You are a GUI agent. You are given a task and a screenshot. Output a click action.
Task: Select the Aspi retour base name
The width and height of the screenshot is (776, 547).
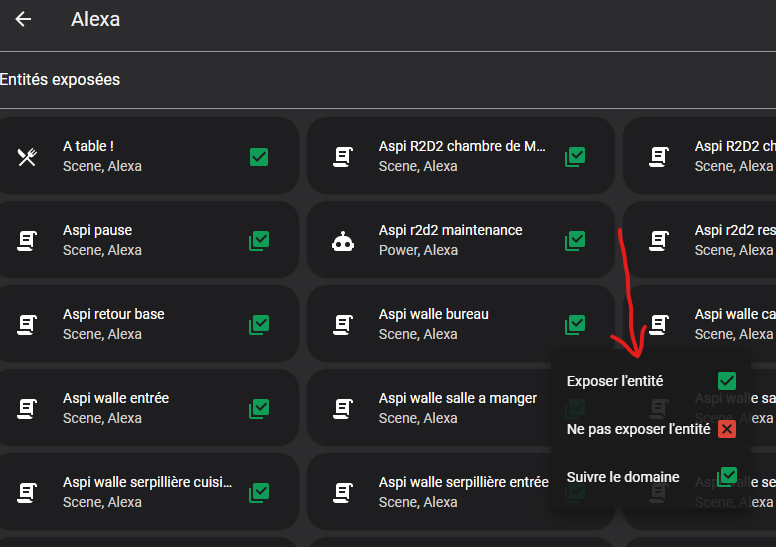(x=114, y=314)
